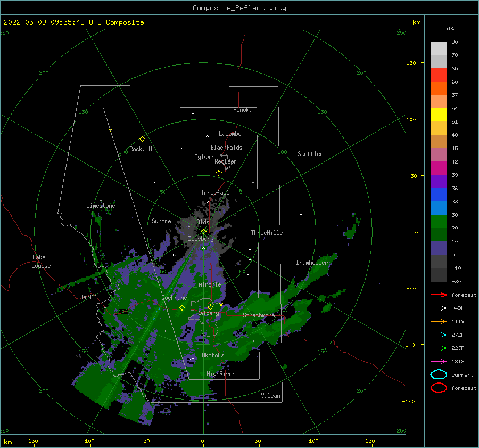The width and height of the screenshot is (479, 448).
Task: Click the Blackfalds label
Action: (226, 148)
